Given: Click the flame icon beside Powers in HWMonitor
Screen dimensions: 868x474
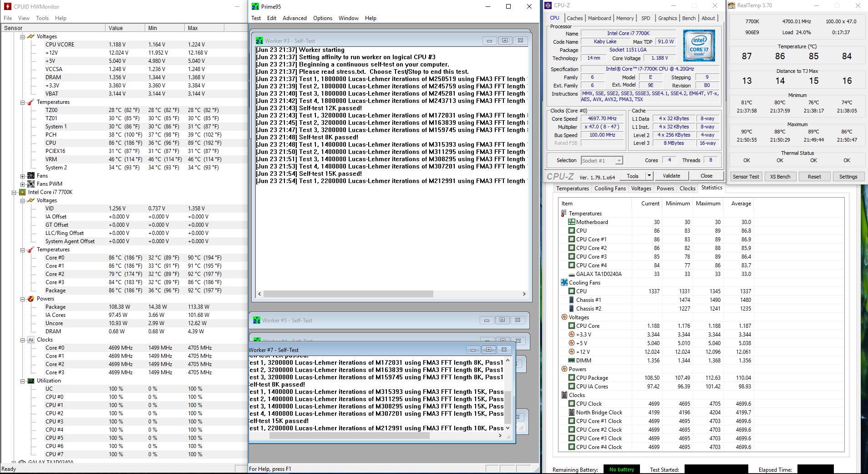Looking at the screenshot, I should (x=31, y=299).
